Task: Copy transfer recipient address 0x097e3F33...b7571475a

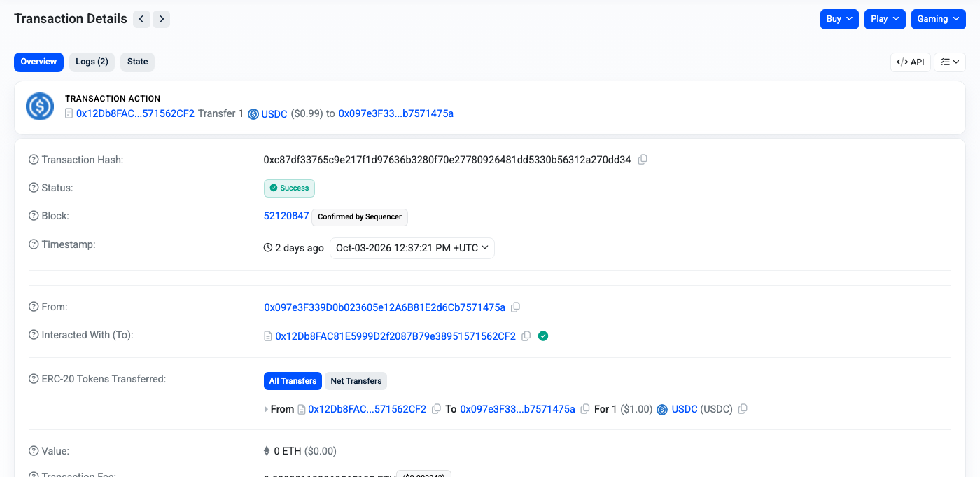Action: 585,408
